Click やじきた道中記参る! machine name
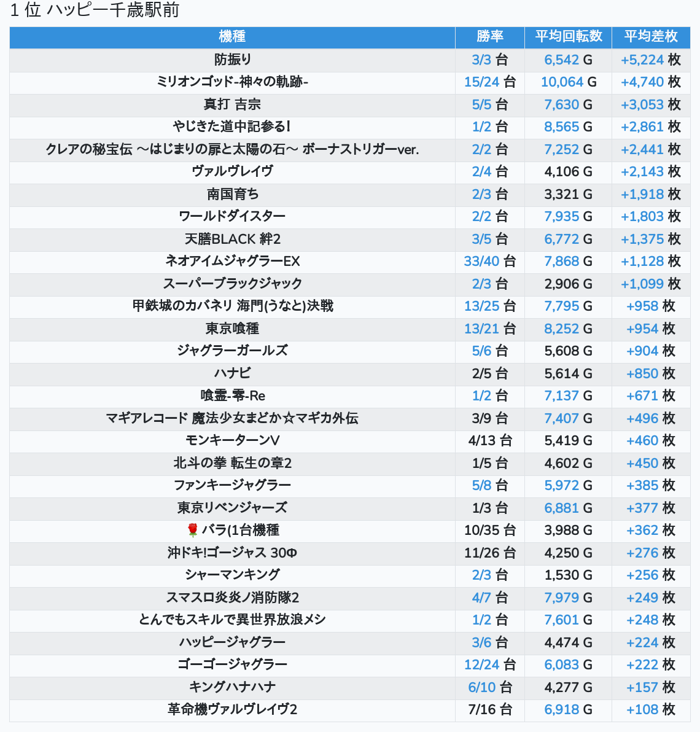700x732 pixels. pos(232,127)
